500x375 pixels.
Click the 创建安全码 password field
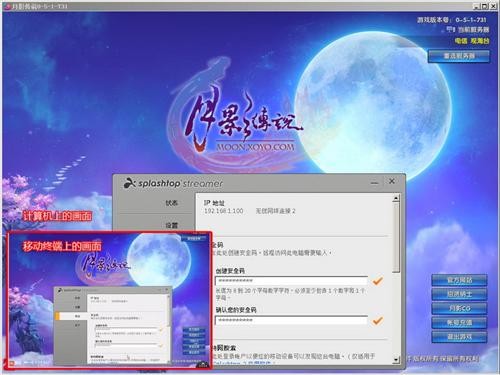point(291,281)
